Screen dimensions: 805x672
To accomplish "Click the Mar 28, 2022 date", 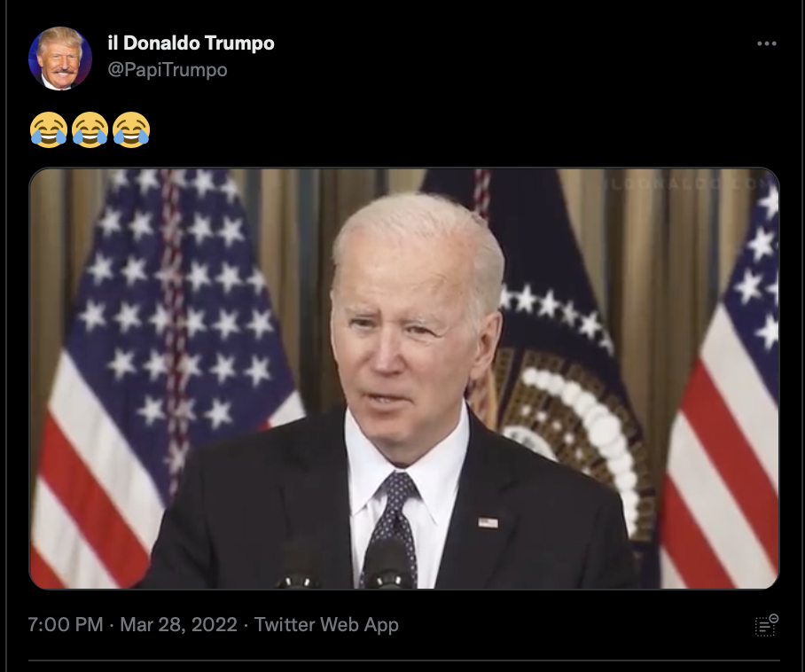I will click(179, 625).
